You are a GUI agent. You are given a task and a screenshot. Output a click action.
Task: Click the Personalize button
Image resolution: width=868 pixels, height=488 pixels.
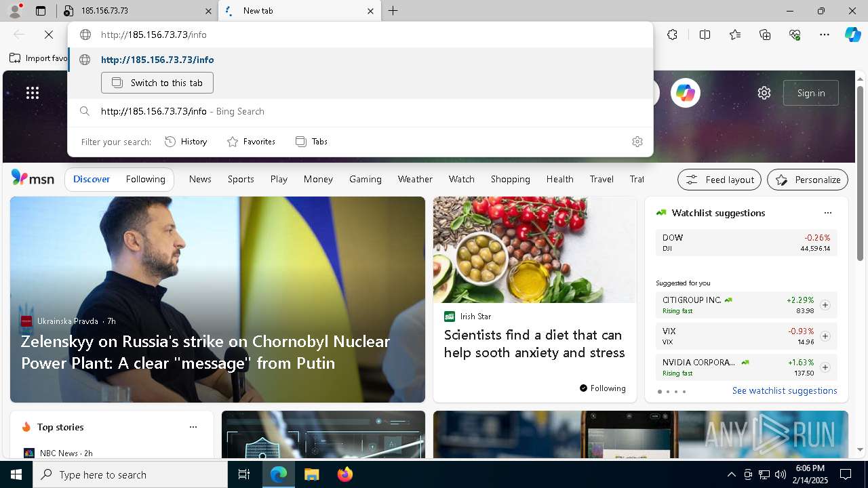pos(808,180)
